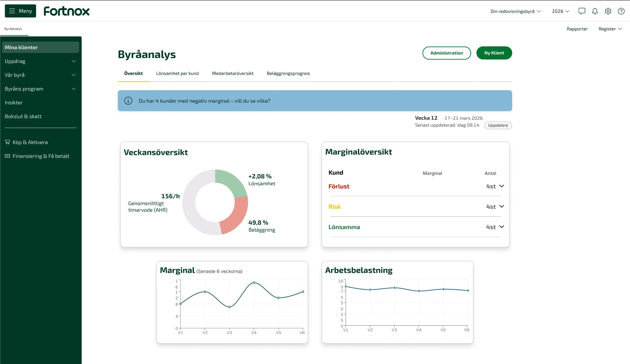The width and height of the screenshot is (630, 364).
Task: Click the Fortnox logo
Action: 66,11
